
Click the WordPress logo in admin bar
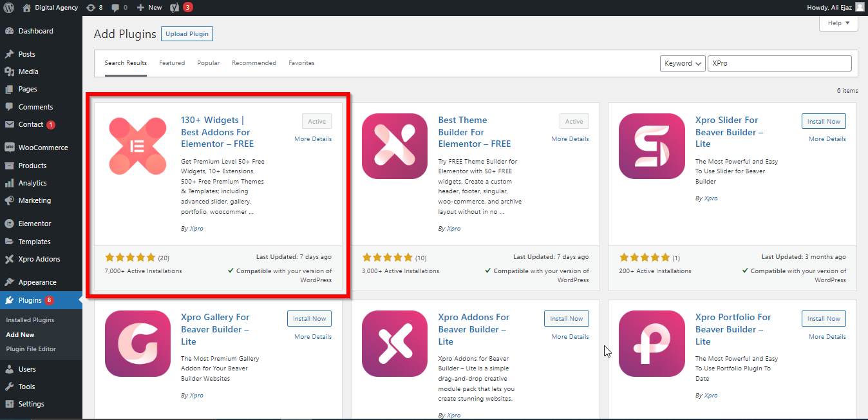click(8, 8)
